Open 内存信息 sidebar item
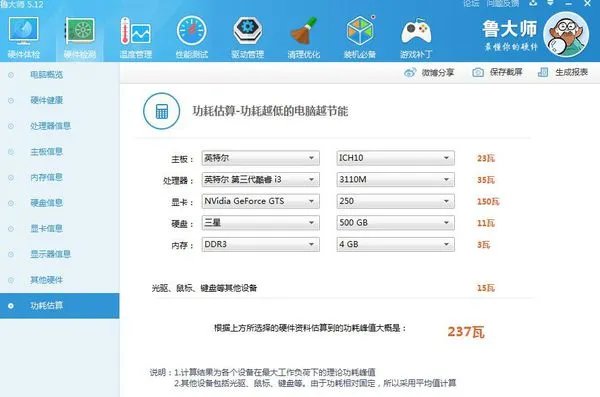The width and height of the screenshot is (600, 397). tap(47, 177)
